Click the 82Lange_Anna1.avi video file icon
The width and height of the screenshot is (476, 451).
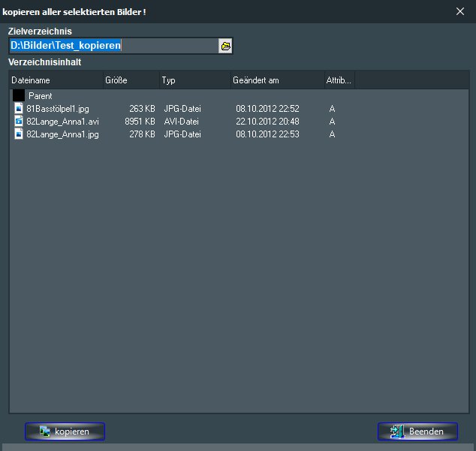[20, 122]
